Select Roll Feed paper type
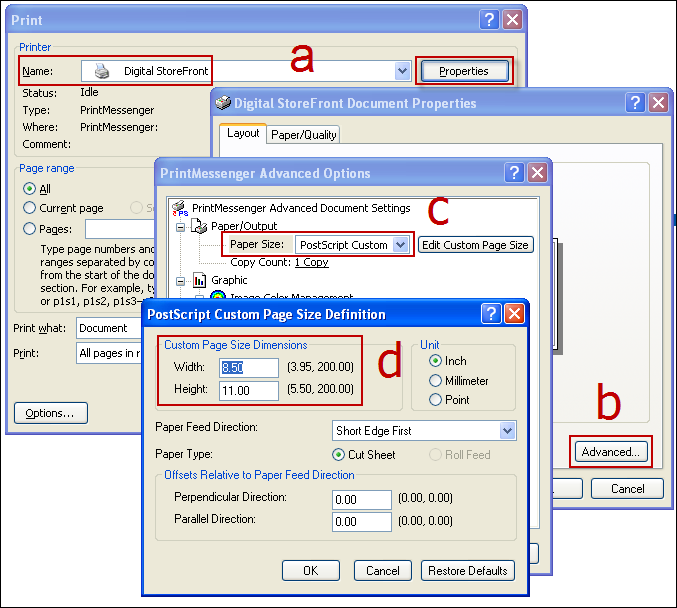The image size is (677, 608). (x=435, y=455)
